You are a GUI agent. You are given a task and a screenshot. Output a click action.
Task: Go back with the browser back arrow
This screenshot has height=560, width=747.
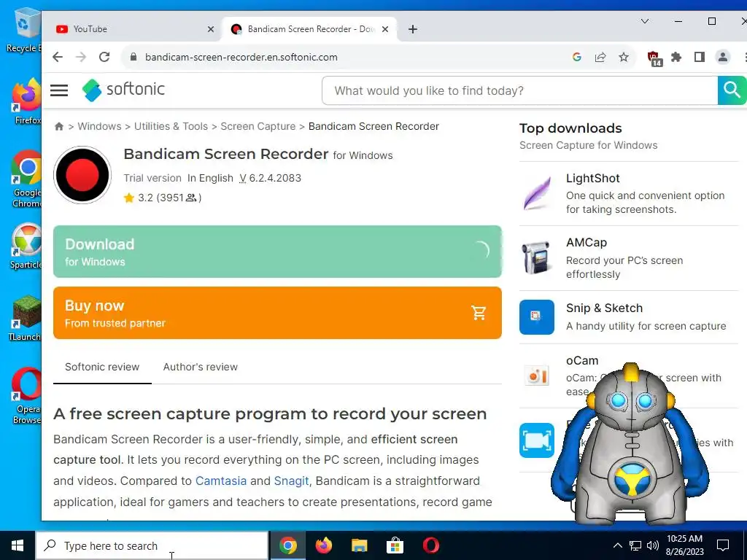(58, 57)
